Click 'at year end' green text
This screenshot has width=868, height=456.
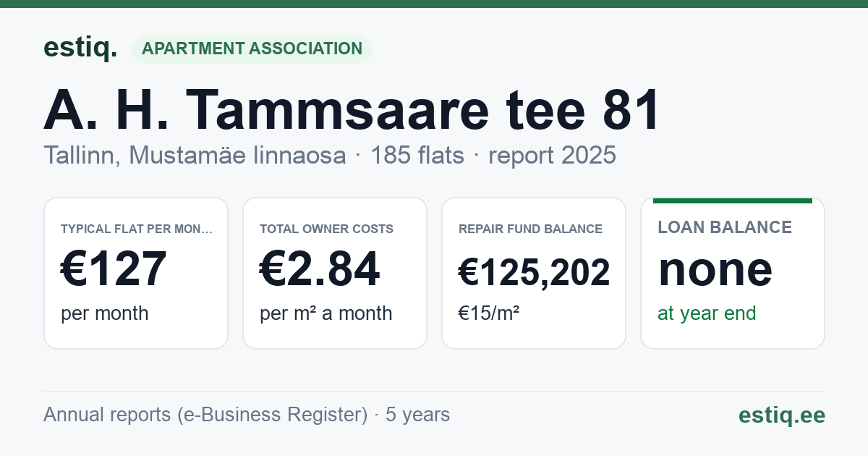tap(707, 313)
